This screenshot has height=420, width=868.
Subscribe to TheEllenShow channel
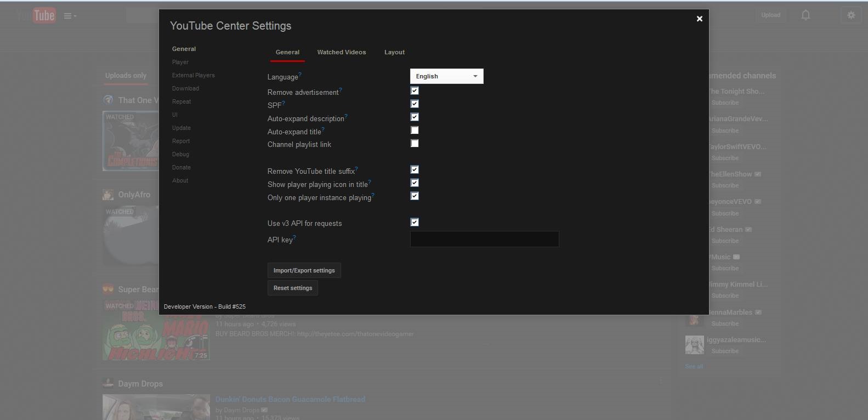click(x=725, y=185)
